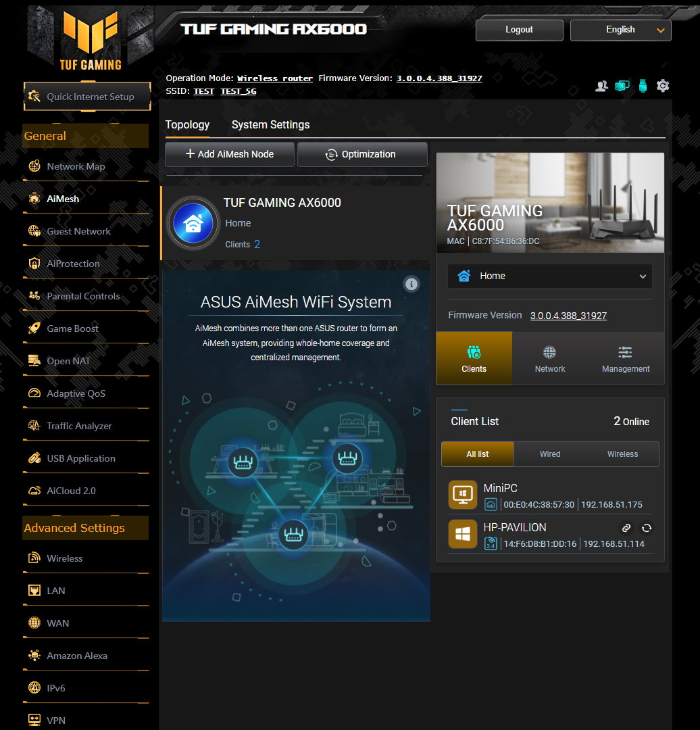Click the TEST SSID link
Screen dimensions: 700x730
pyautogui.click(x=203, y=91)
